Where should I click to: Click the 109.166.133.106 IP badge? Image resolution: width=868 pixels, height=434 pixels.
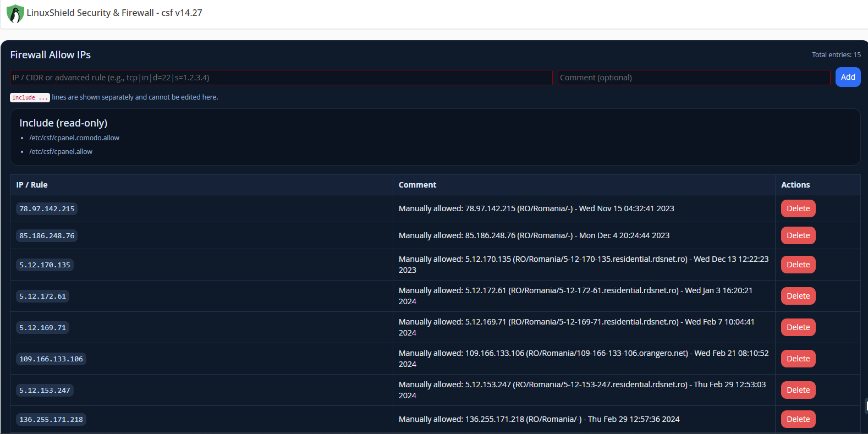click(x=51, y=359)
